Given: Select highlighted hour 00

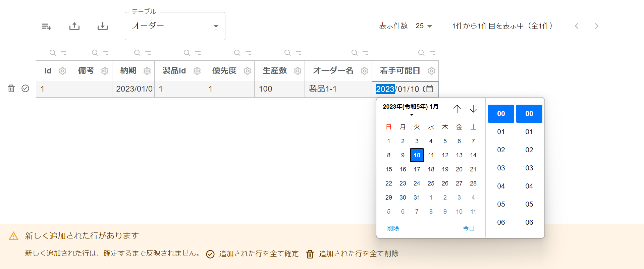Looking at the screenshot, I should pyautogui.click(x=501, y=114).
